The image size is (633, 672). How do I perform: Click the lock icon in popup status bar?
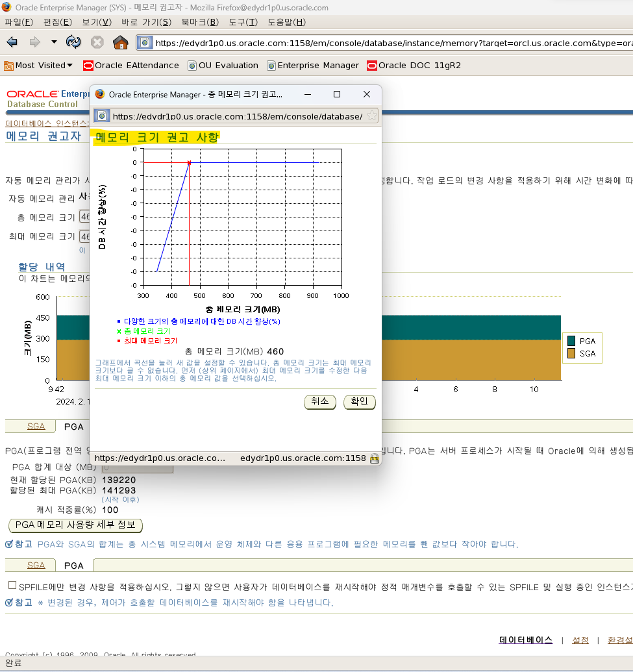[x=375, y=458]
